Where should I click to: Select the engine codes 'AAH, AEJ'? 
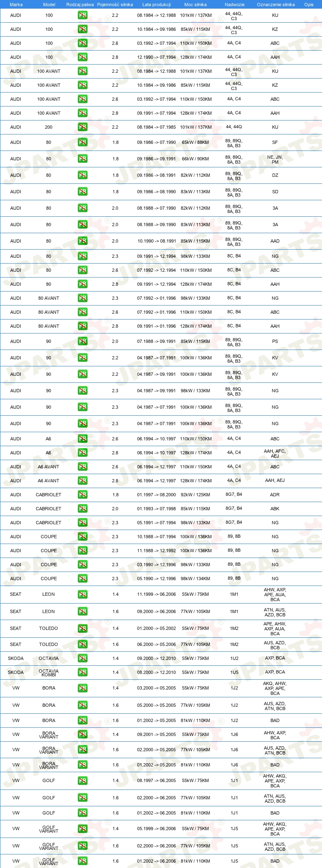coord(275,480)
